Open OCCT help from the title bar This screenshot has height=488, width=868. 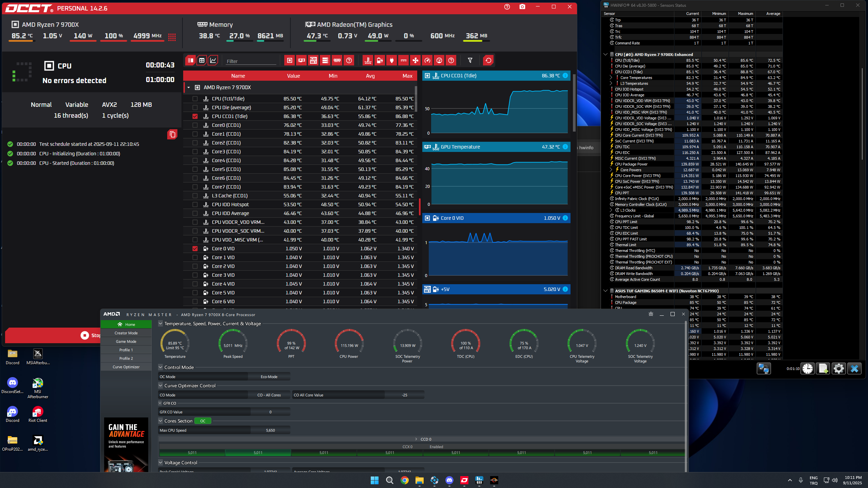[x=507, y=7]
